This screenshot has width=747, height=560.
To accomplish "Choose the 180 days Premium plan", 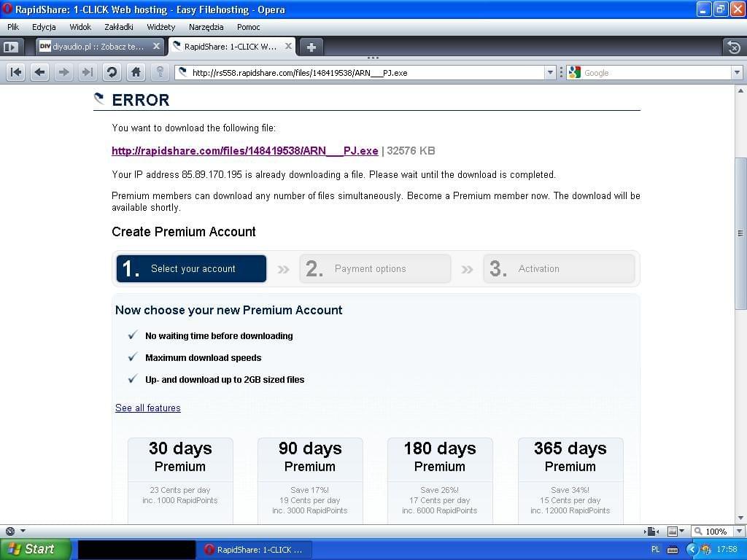I will point(440,480).
